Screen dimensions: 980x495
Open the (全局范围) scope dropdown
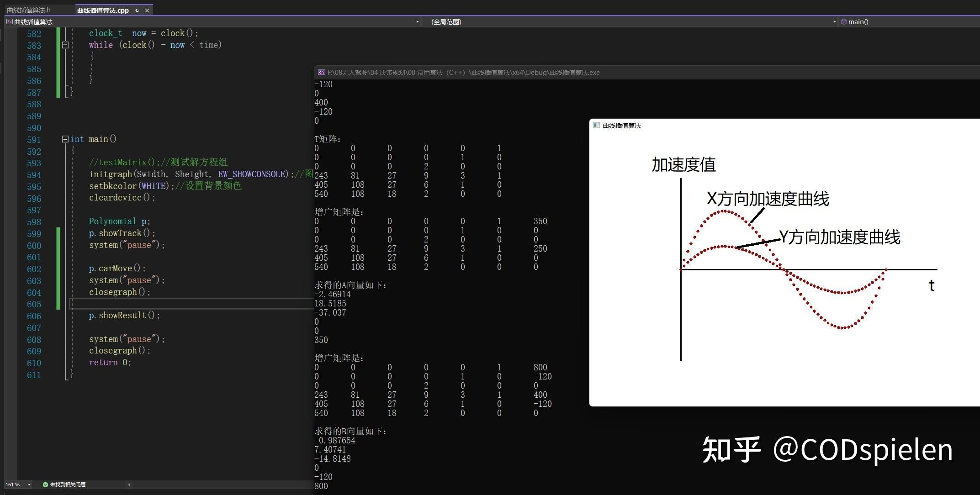click(445, 21)
